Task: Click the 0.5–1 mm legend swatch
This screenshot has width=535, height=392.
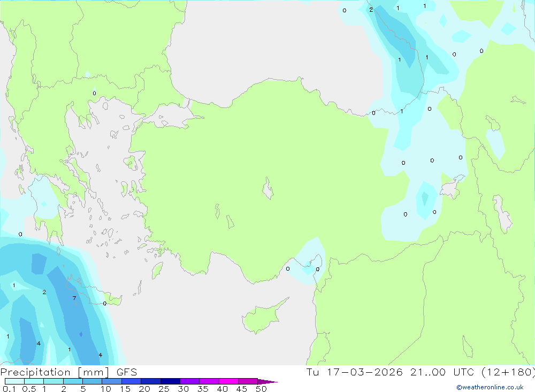Action: pos(34,381)
